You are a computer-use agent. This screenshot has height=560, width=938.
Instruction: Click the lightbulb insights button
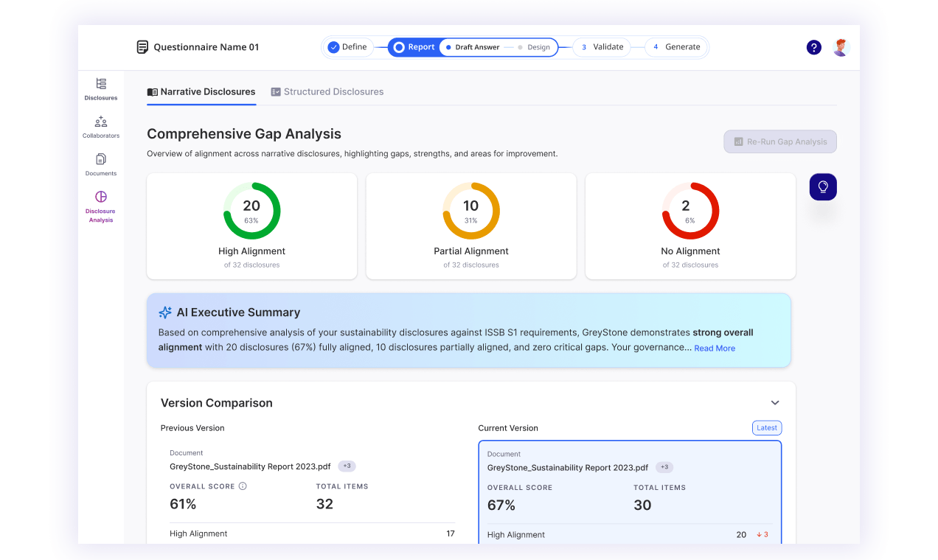[823, 187]
